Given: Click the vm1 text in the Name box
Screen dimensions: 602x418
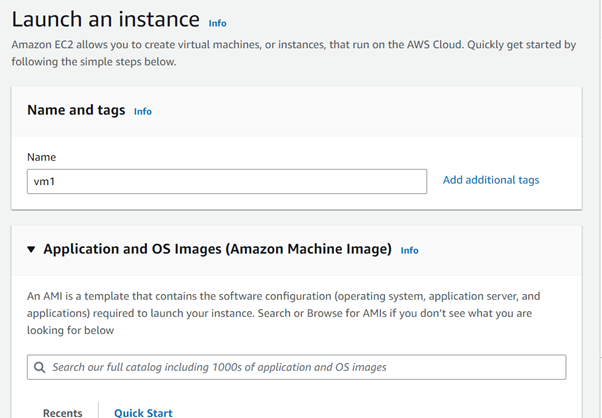Looking at the screenshot, I should pos(44,182).
